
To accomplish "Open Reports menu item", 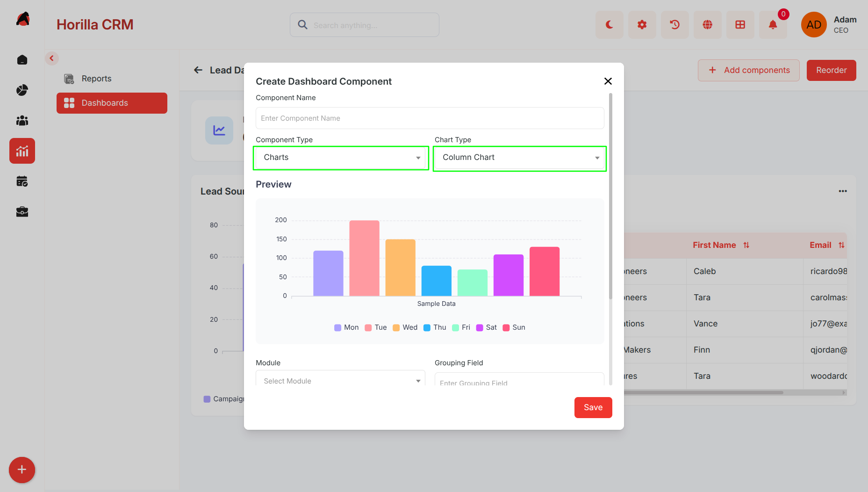I will click(x=112, y=79).
